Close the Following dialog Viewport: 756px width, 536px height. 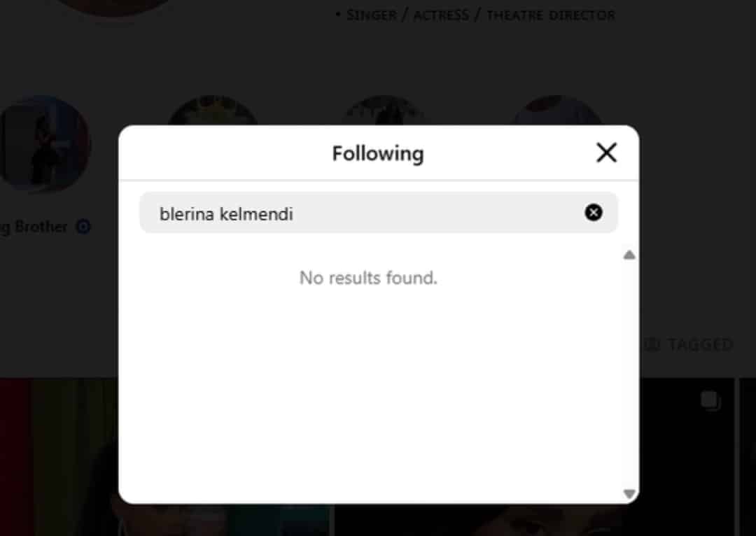coord(606,153)
